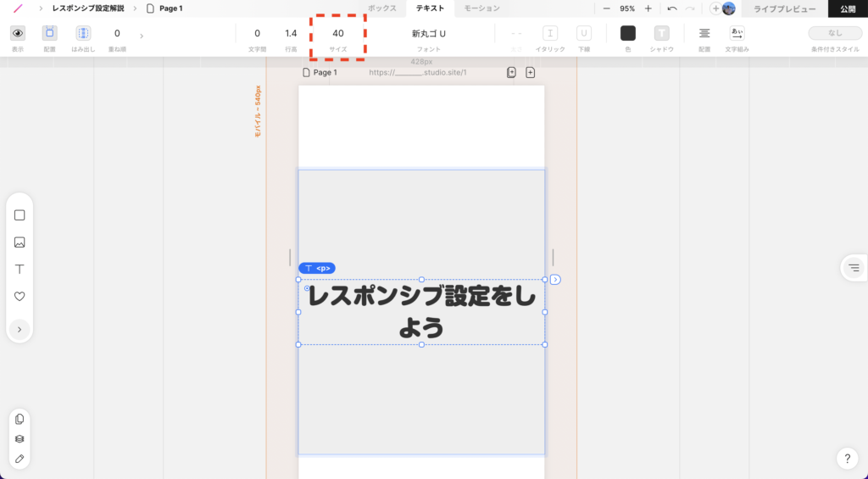The height and width of the screenshot is (479, 868).
Task: Select the レスポンシブ設定をしよう text on canvas
Action: tap(422, 311)
